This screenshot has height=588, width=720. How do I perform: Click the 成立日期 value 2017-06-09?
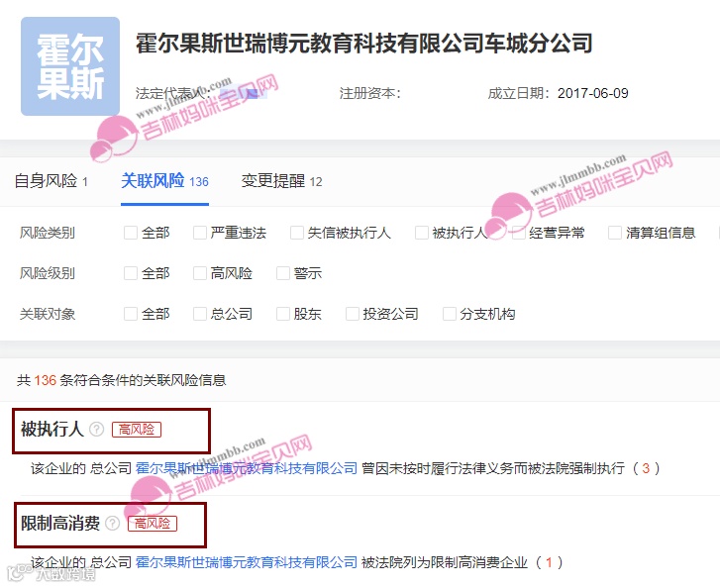click(593, 93)
